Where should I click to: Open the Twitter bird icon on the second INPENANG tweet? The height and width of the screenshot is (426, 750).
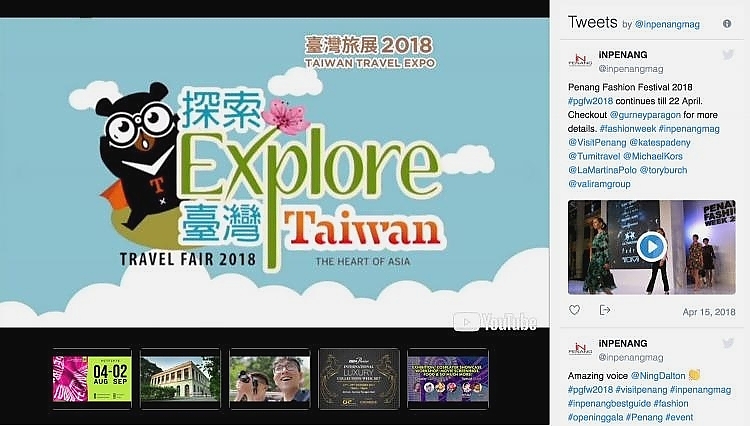point(728,343)
